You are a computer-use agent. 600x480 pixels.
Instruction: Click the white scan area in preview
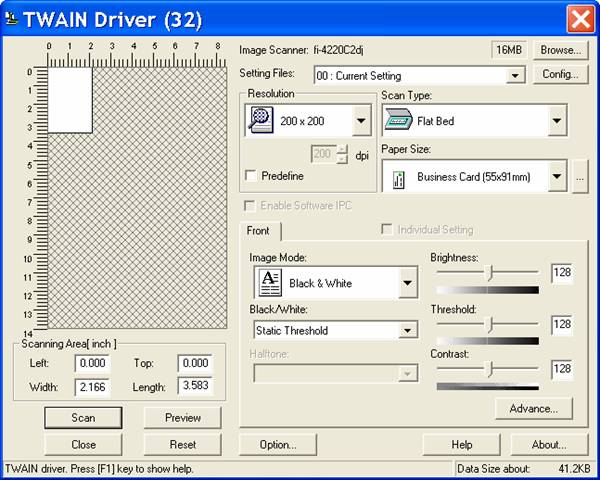70,101
